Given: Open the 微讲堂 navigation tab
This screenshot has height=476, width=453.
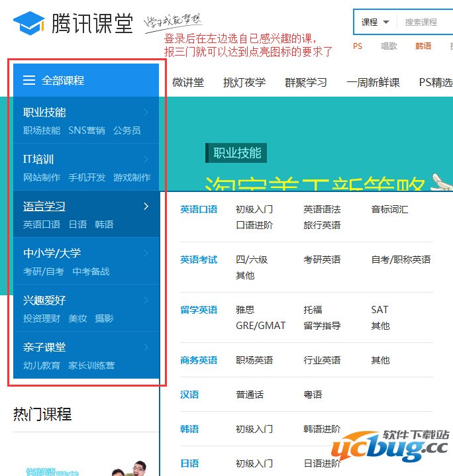Looking at the screenshot, I should pyautogui.click(x=188, y=82).
